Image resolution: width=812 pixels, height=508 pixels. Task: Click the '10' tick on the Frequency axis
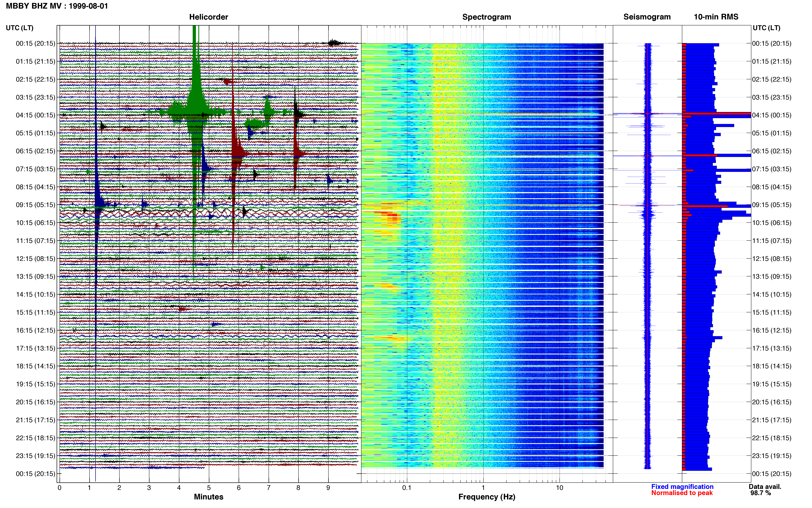click(559, 488)
